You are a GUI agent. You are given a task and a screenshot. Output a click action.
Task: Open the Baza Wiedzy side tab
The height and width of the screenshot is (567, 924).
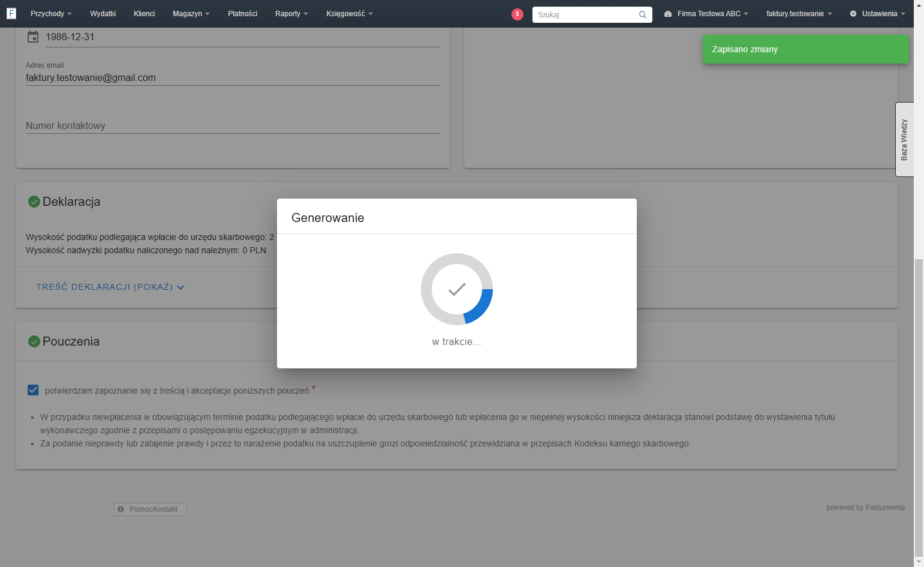pos(904,139)
